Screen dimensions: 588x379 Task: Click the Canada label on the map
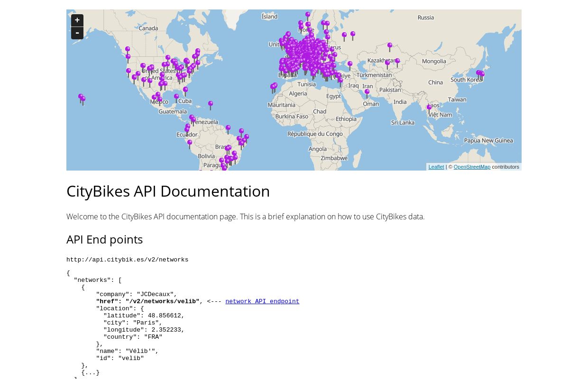tap(148, 28)
